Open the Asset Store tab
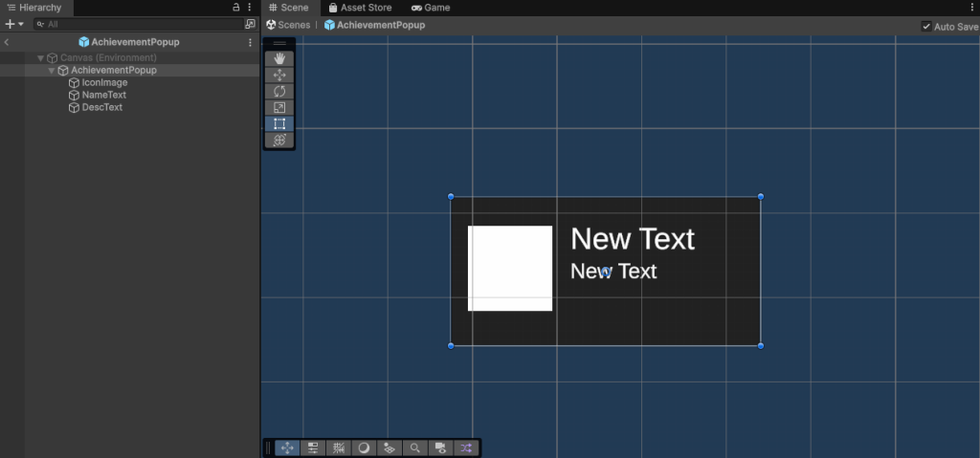Viewport: 980px width, 458px height. (x=360, y=8)
